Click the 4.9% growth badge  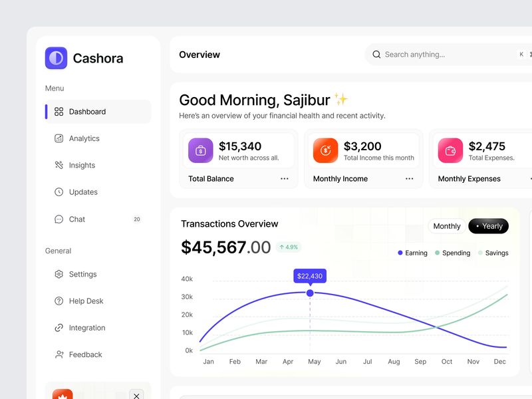[289, 247]
